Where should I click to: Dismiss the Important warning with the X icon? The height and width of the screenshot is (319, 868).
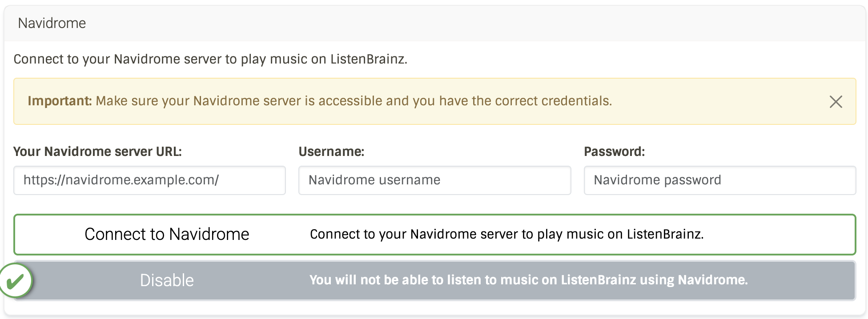click(x=836, y=102)
